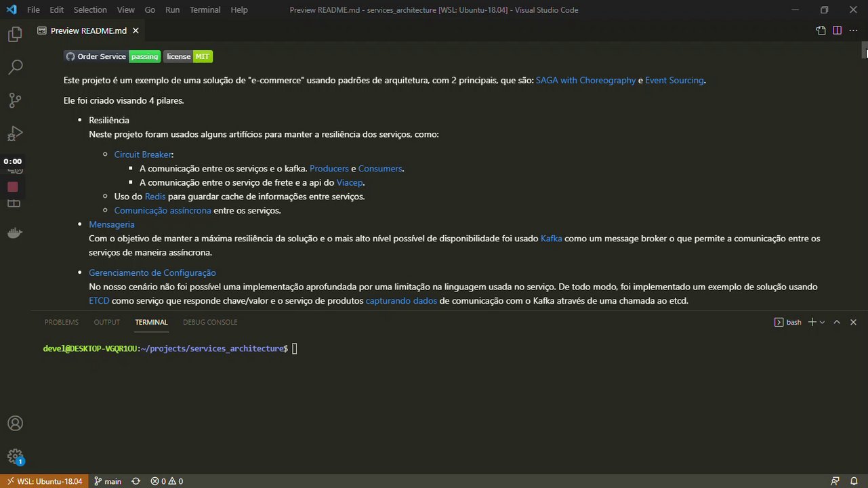Open the Docker extension view
868x488 pixels.
pyautogui.click(x=14, y=233)
